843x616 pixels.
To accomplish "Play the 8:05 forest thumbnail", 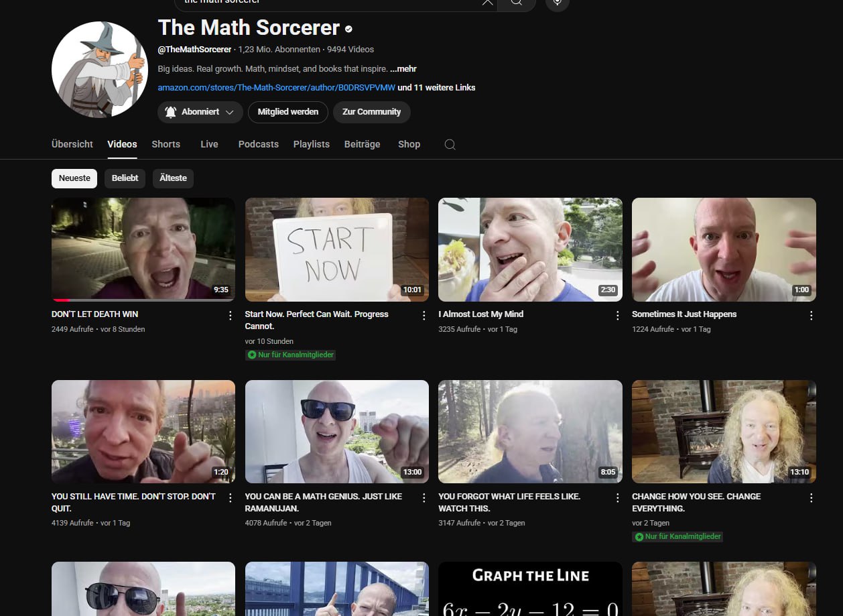I will pyautogui.click(x=530, y=432).
